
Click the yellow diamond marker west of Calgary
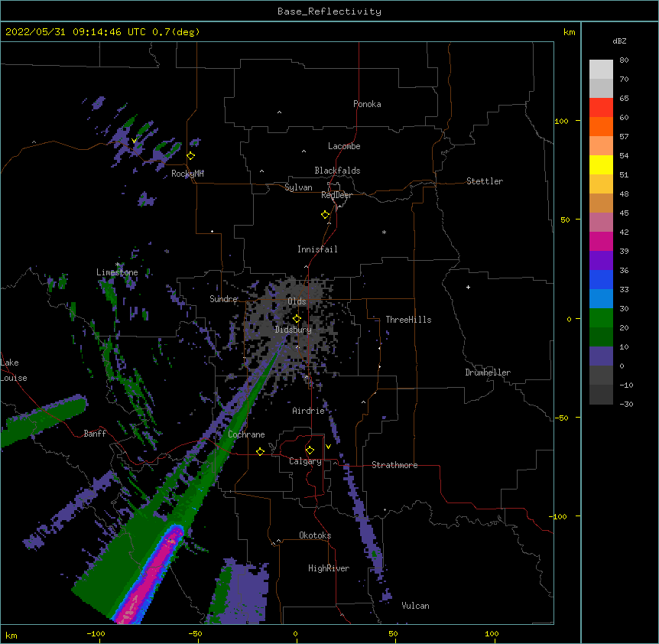(260, 451)
